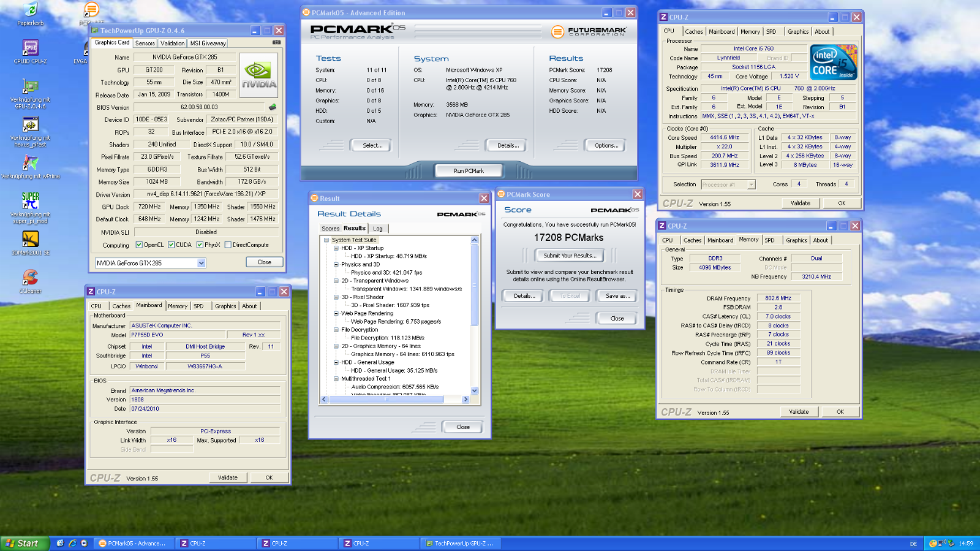Click the GPU-Z BIOS save chip icon
Image resolution: width=980 pixels, height=551 pixels.
273,107
